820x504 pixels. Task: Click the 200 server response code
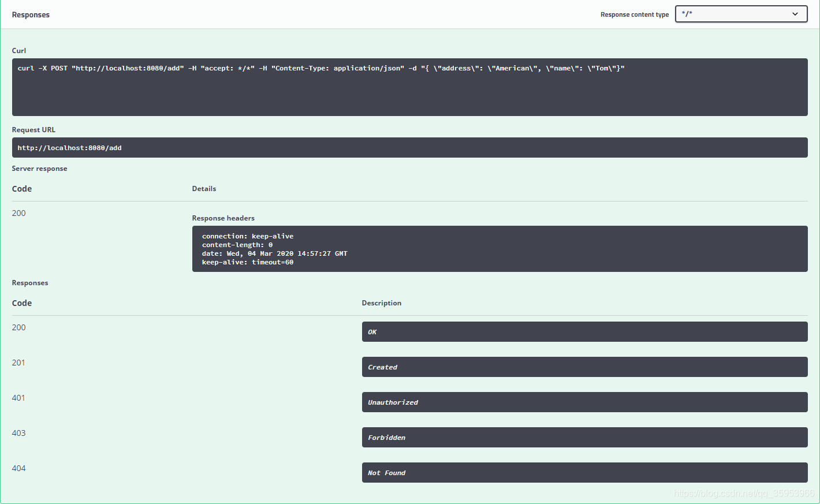(19, 213)
